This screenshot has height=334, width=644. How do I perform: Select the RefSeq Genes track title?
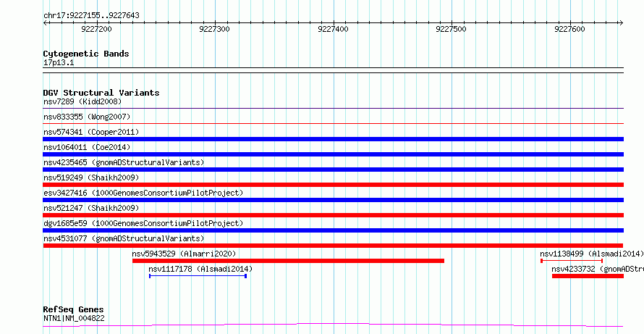pos(74,309)
